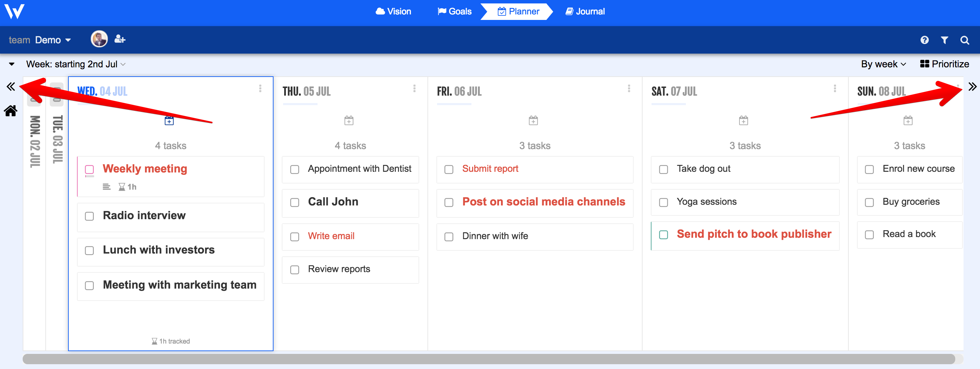
Task: Open the search tool
Action: [965, 40]
